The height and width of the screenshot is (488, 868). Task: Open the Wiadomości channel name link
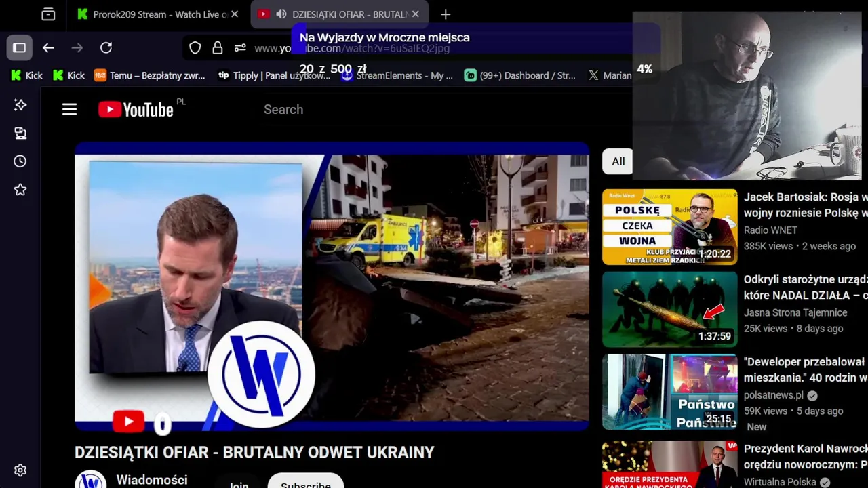click(x=152, y=480)
